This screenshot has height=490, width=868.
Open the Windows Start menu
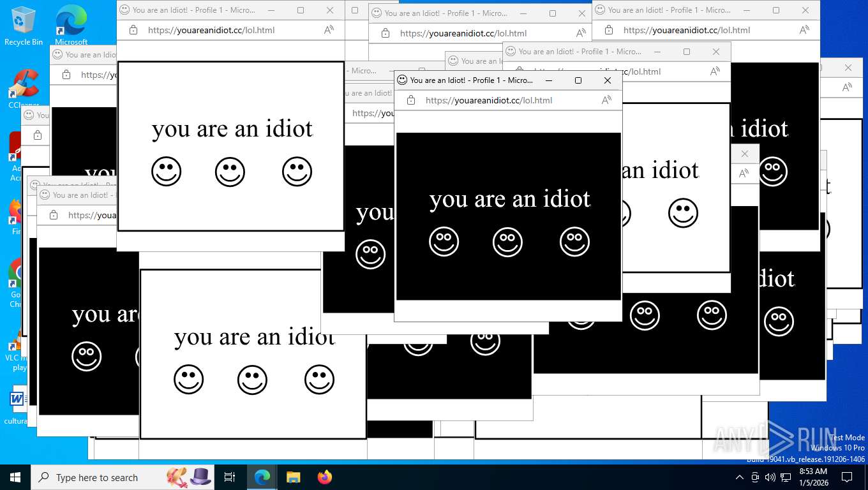(x=15, y=477)
